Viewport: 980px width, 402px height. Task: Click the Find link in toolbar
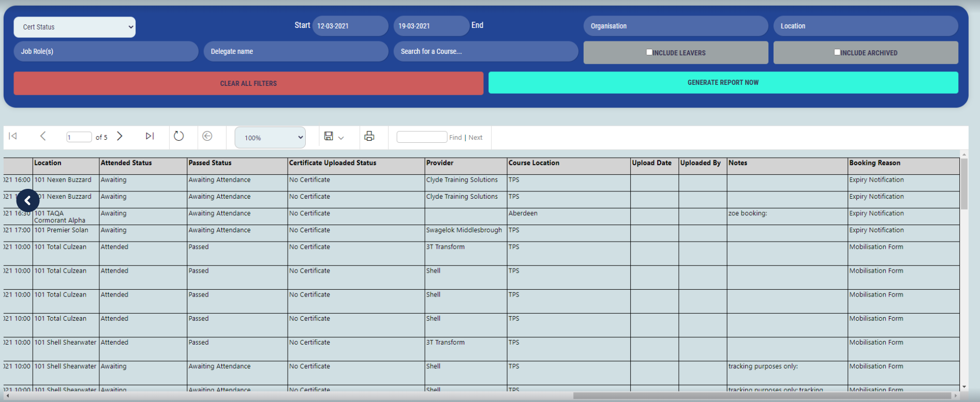click(x=455, y=138)
